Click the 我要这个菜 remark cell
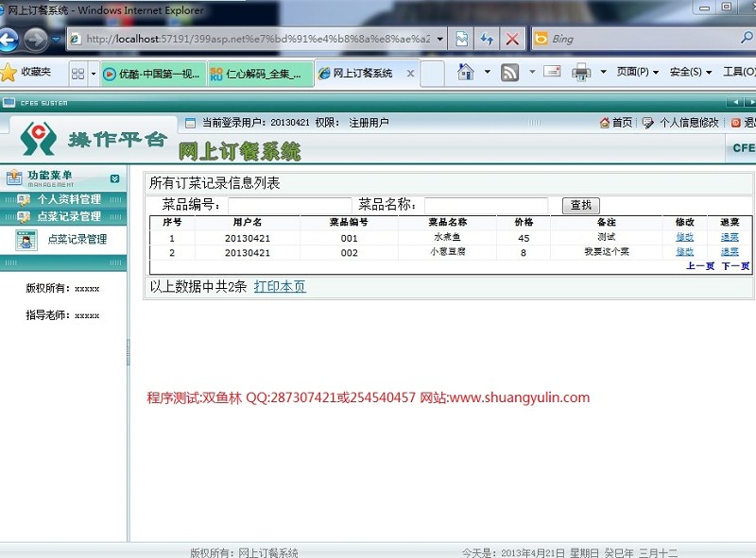Screen dimensions: 756x558 point(607,251)
